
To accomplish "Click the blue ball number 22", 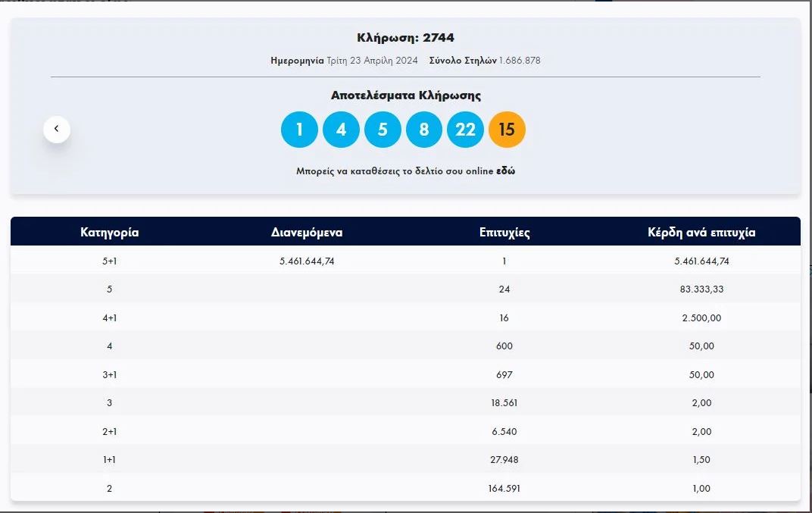I will [x=465, y=130].
